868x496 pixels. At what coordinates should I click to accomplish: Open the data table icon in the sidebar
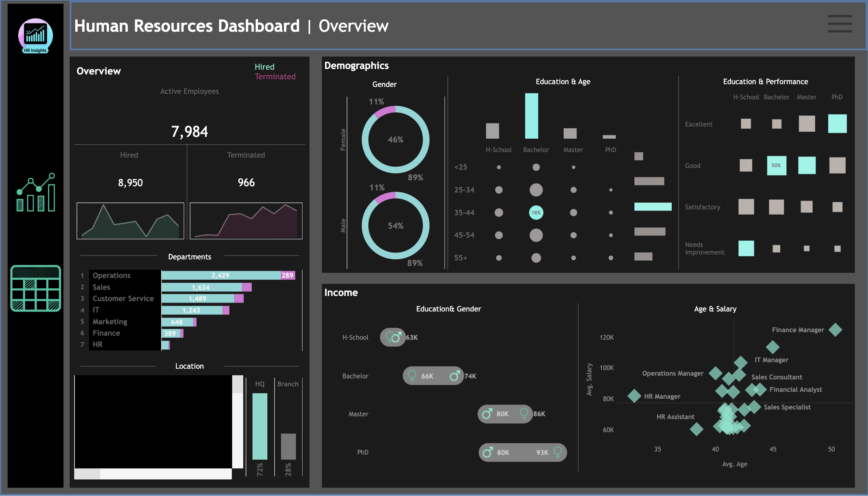point(36,289)
